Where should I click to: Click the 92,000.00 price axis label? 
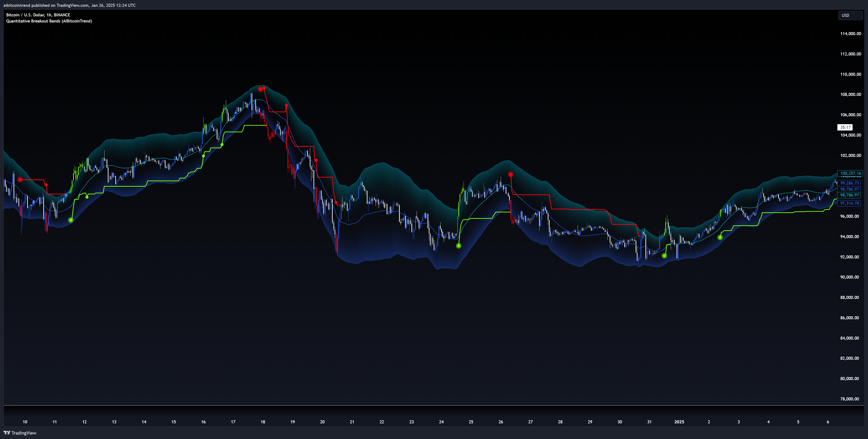point(850,257)
